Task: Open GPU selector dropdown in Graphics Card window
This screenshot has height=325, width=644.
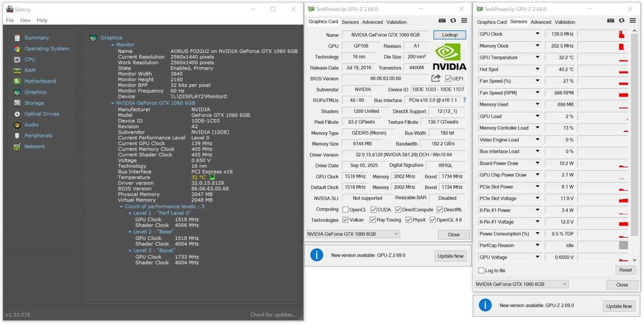Action: coord(353,234)
